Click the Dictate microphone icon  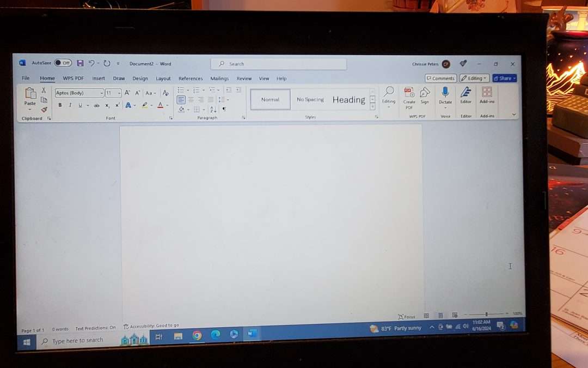pyautogui.click(x=445, y=93)
